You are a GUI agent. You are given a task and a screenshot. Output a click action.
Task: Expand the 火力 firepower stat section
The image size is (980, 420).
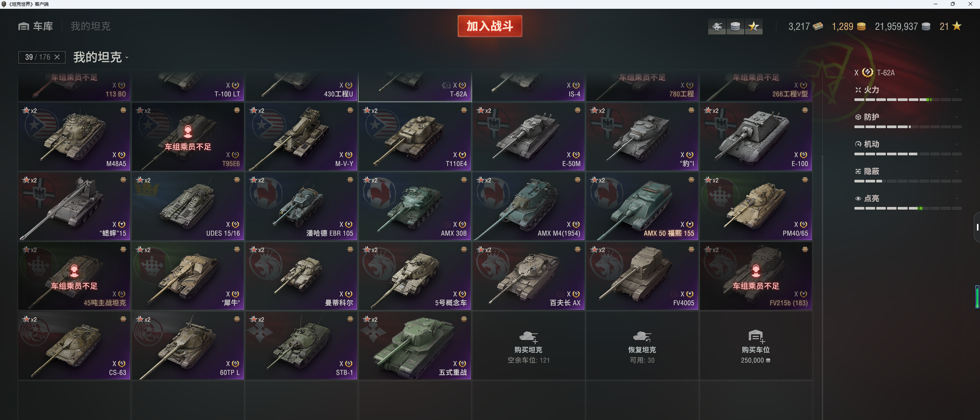pos(908,90)
